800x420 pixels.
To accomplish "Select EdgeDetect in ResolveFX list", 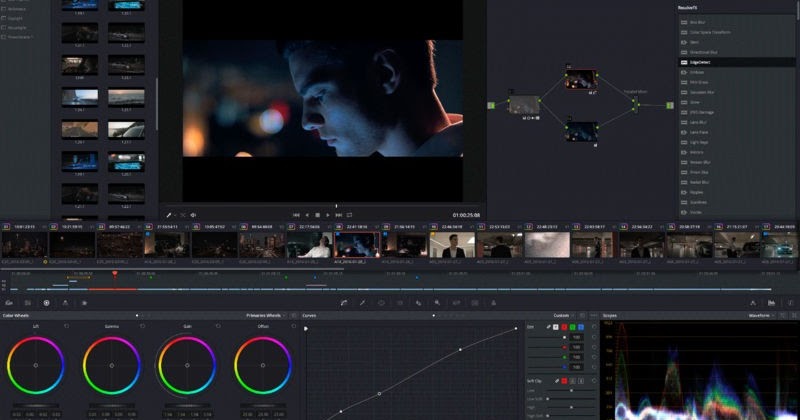I will tap(737, 62).
